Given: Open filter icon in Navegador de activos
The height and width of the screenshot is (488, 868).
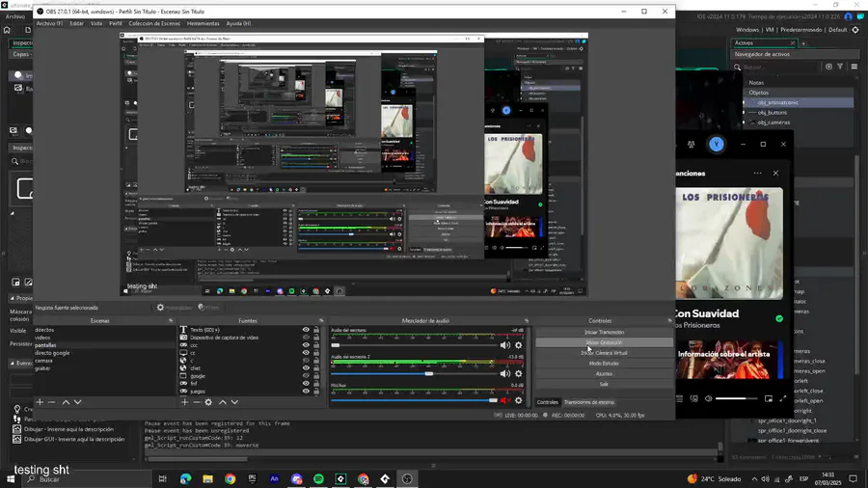Looking at the screenshot, I should [x=840, y=67].
